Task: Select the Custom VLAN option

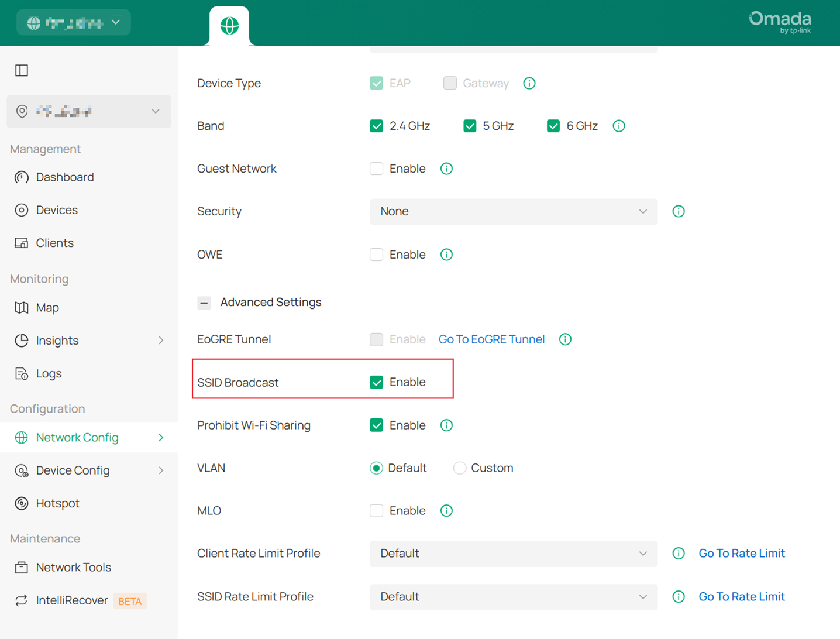Action: 460,468
